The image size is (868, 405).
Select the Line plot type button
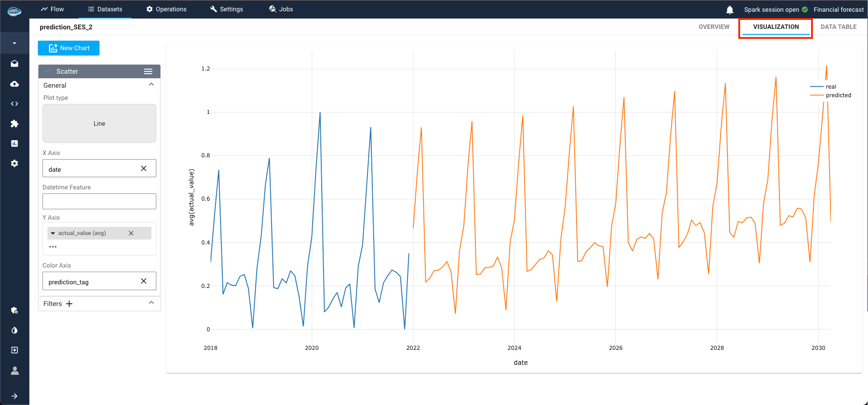[99, 123]
